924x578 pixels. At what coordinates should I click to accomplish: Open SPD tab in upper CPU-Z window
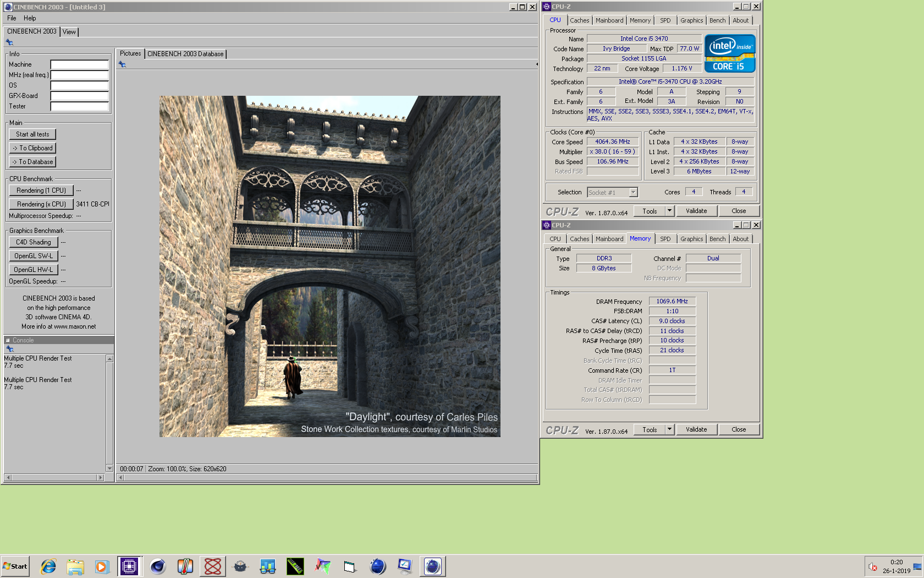(665, 20)
